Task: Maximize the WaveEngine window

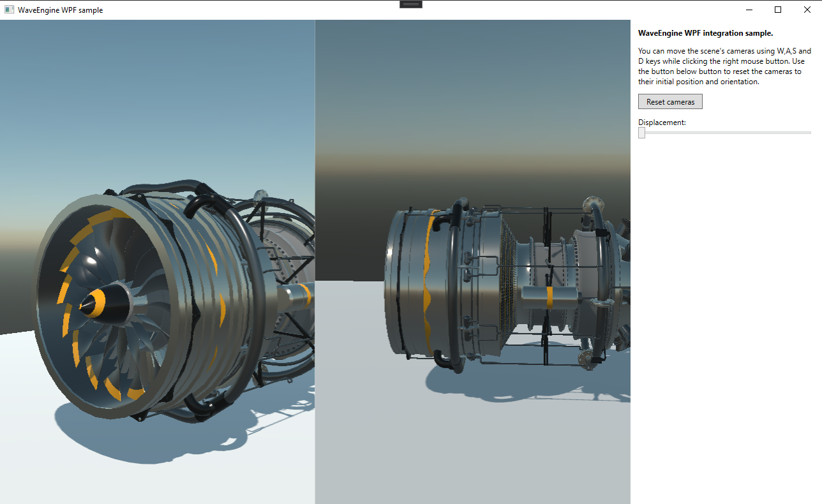Action: coord(778,10)
